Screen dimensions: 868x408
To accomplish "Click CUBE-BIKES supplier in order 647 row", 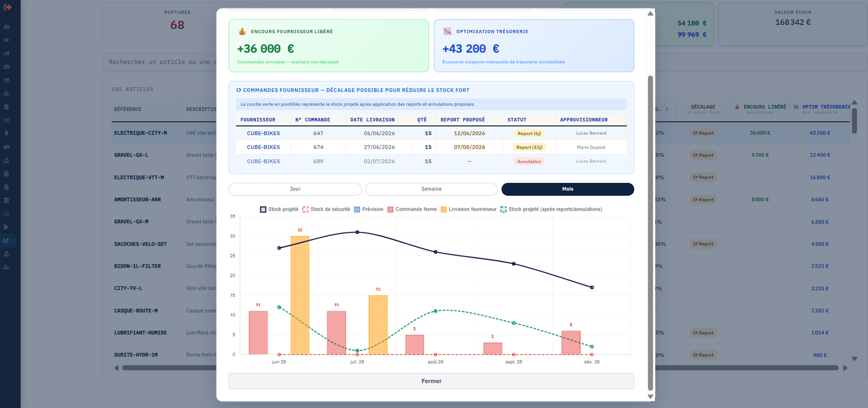I will coord(264,133).
